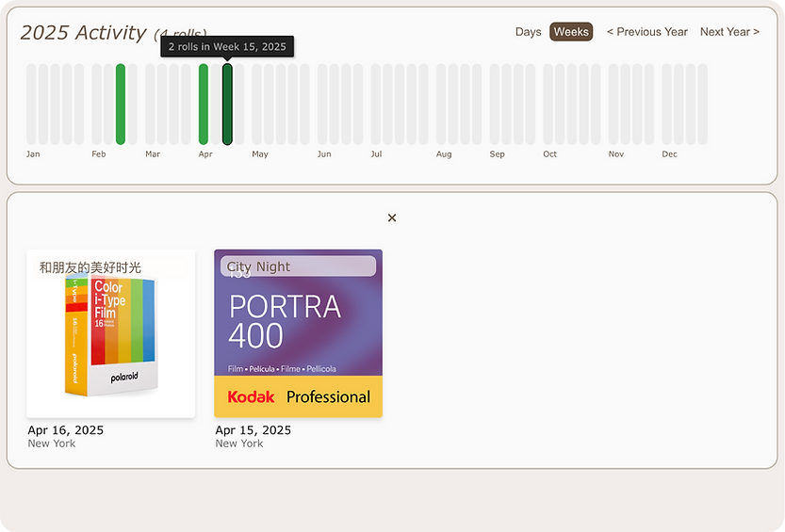Click the "Mar" month label

coord(153,154)
